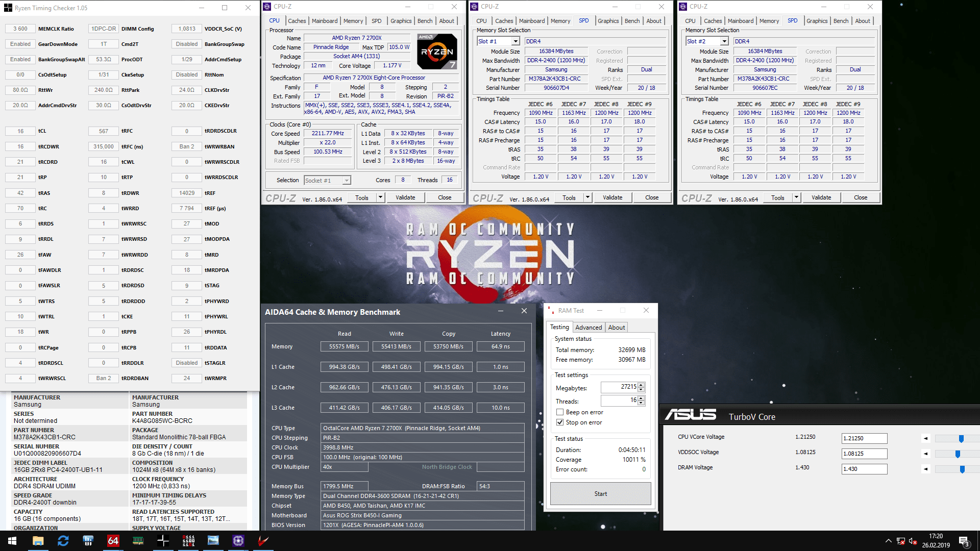Open Bench tab in first CPU-Z window

(425, 21)
